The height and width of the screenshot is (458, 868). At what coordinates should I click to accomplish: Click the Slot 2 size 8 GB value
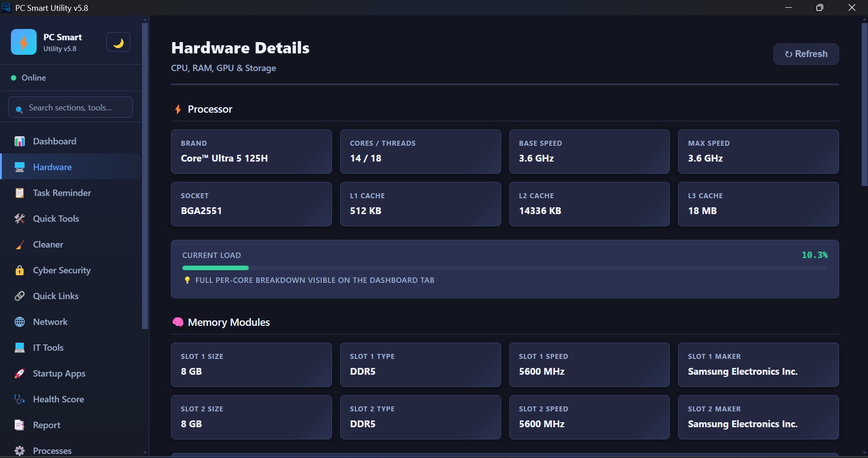point(191,424)
